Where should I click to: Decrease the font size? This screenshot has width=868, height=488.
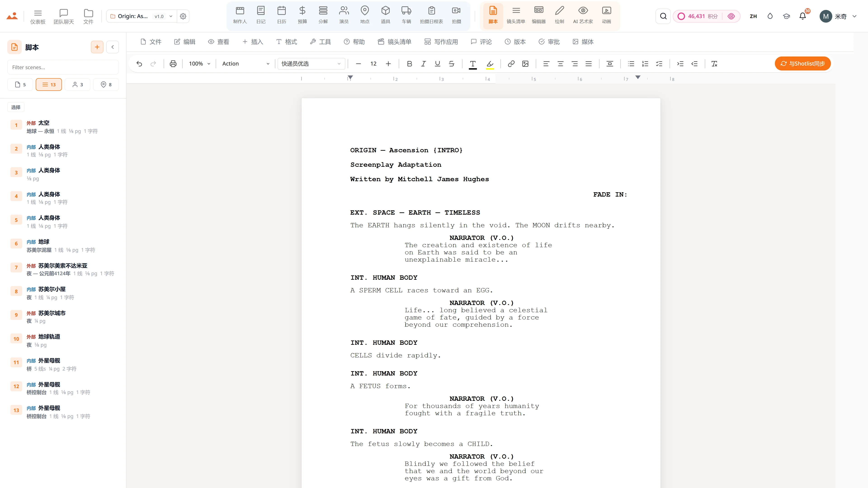pyautogui.click(x=359, y=64)
